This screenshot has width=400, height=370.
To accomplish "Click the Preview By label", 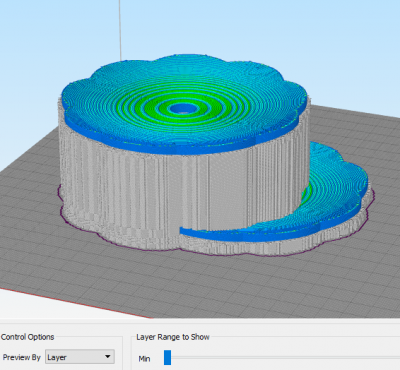I will click(x=22, y=357).
